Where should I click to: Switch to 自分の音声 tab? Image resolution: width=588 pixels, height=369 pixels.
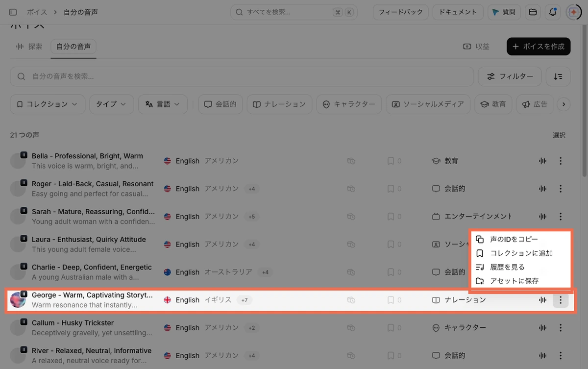click(x=73, y=47)
